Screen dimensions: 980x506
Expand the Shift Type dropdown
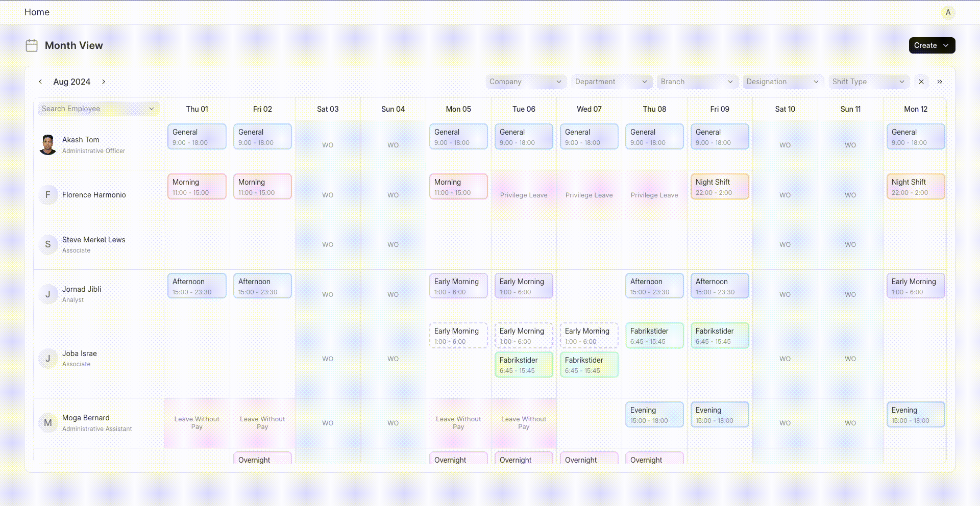[x=868, y=82]
